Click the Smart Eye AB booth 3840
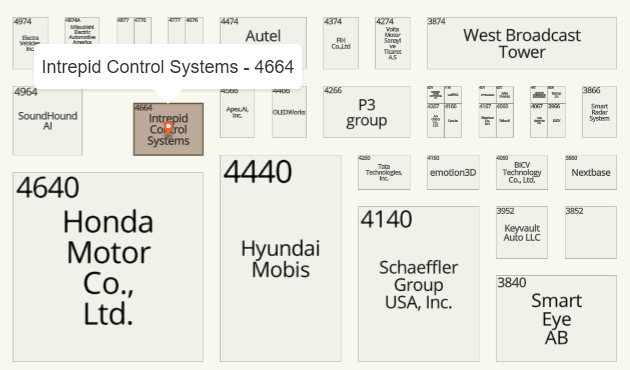Viewport: 630px width, 370px height. point(556,319)
